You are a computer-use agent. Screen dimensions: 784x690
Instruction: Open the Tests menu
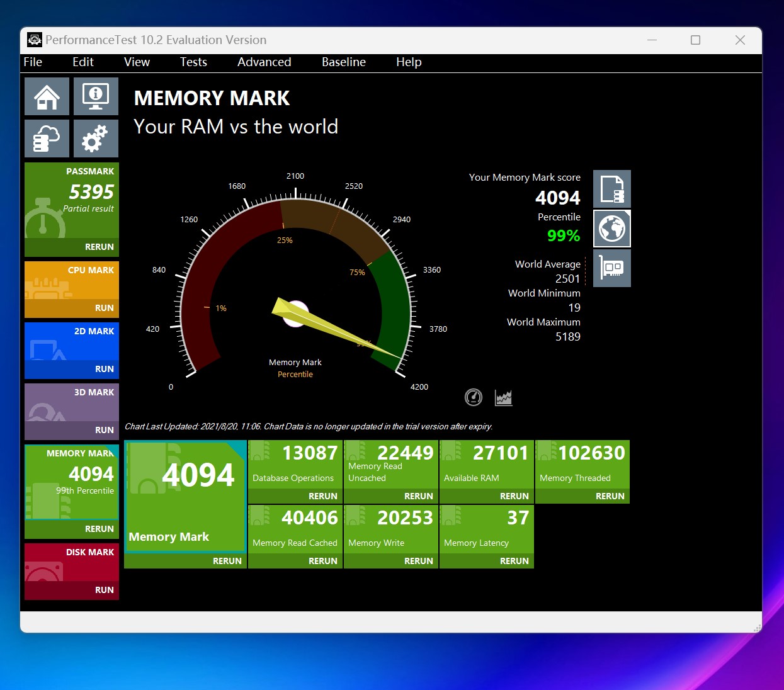[x=193, y=62]
